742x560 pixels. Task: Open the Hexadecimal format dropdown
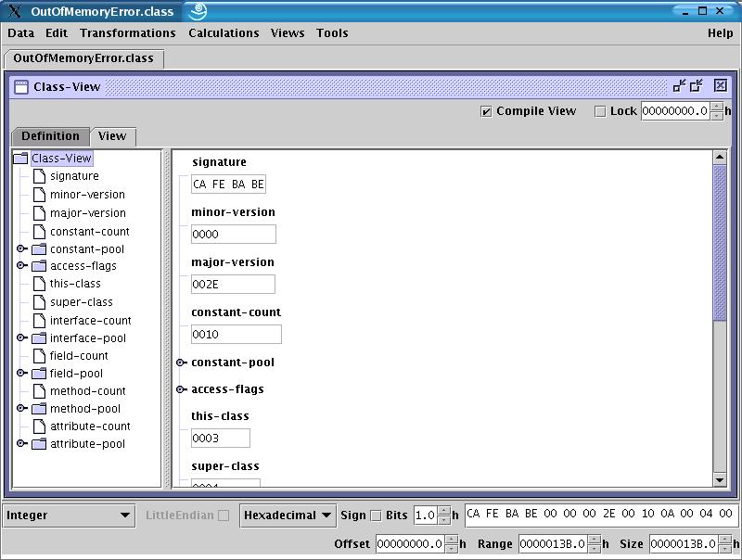point(288,515)
